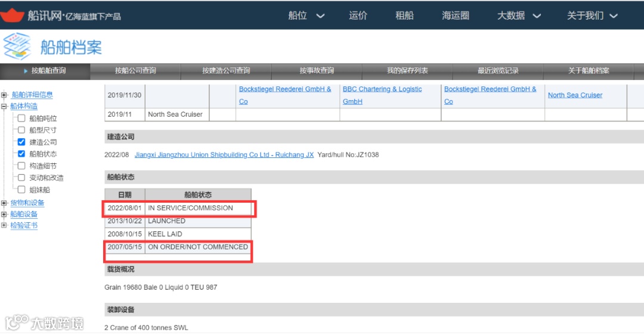Open the North Sea Cruiser link
This screenshot has height=335, width=644.
coord(575,95)
